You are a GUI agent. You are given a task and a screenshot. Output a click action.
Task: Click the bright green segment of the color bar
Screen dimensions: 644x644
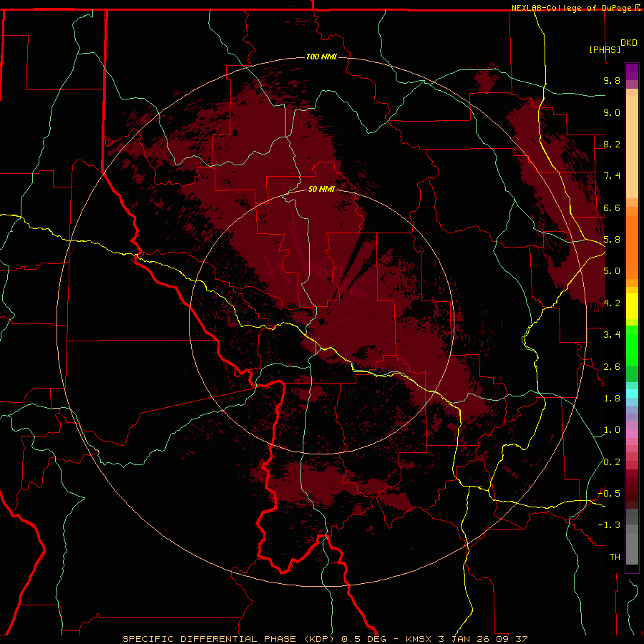[632, 346]
